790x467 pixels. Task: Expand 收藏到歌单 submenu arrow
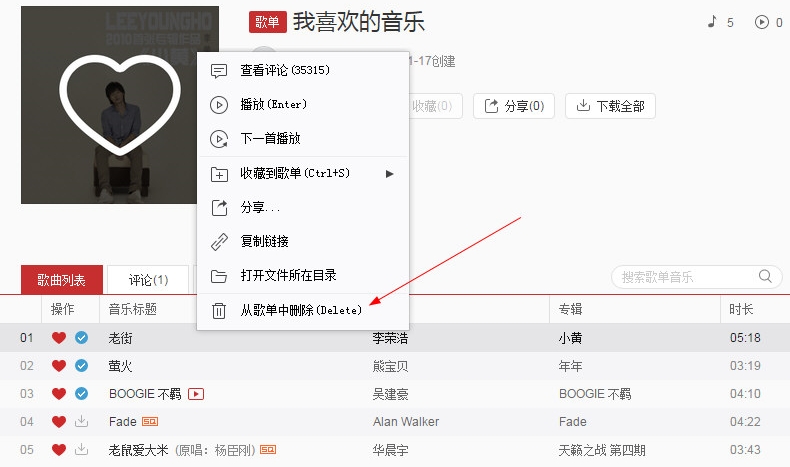pos(389,174)
